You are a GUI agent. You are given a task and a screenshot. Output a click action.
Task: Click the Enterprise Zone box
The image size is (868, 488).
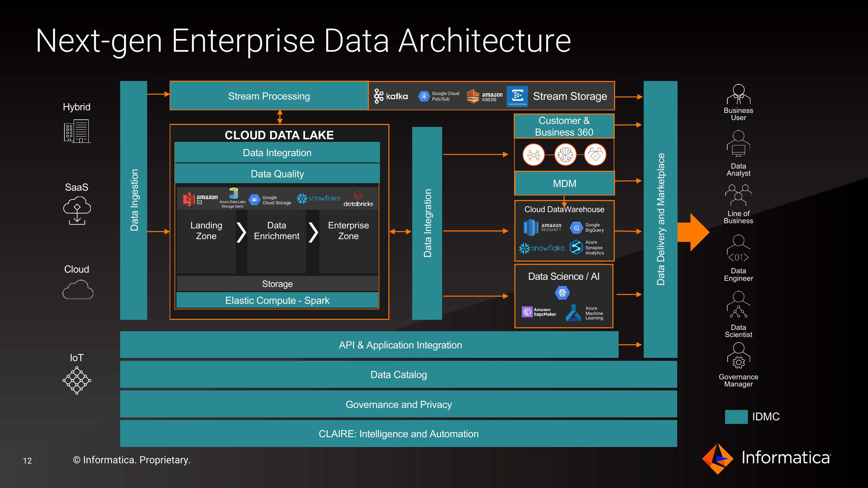(x=348, y=241)
